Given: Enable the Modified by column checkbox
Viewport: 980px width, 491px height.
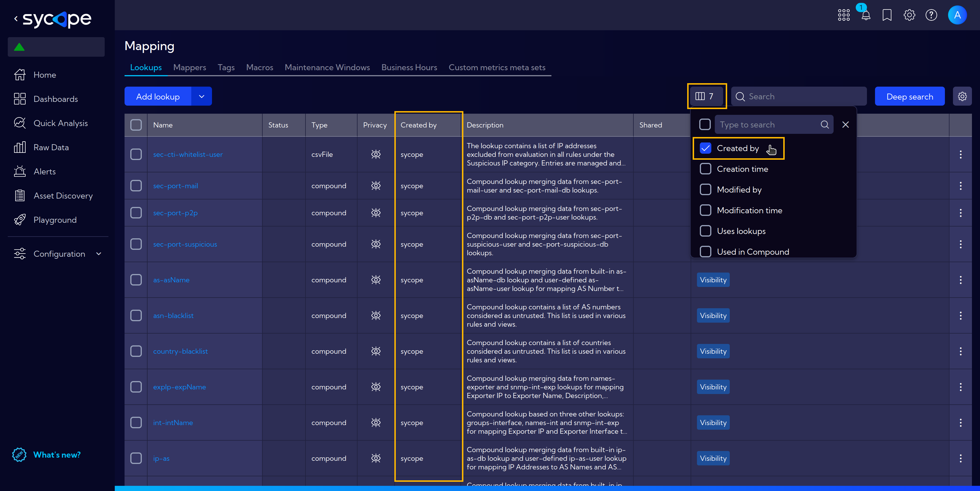Looking at the screenshot, I should (705, 190).
